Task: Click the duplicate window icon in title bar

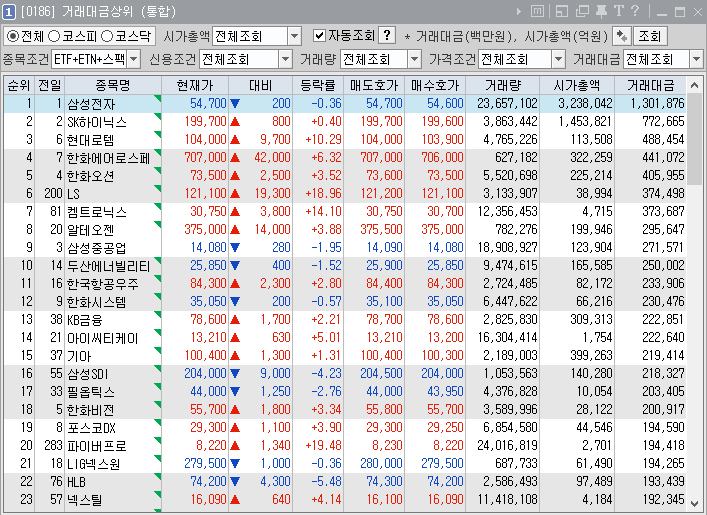Action: 582,11
